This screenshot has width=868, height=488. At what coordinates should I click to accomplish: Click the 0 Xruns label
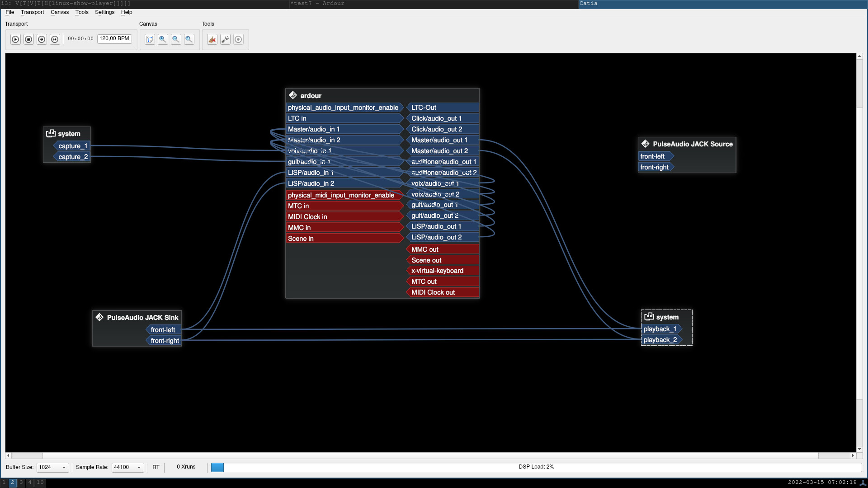tap(186, 467)
